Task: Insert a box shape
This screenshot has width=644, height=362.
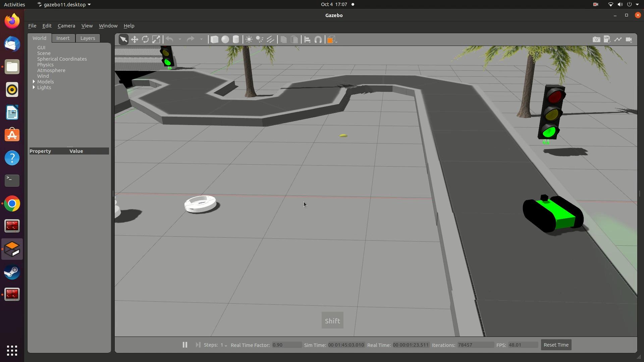Action: tap(214, 40)
